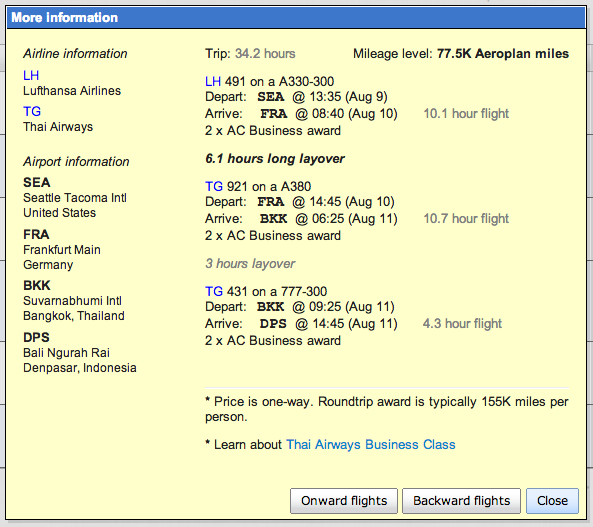Click the Onward flights button
The width and height of the screenshot is (593, 527).
tap(344, 501)
